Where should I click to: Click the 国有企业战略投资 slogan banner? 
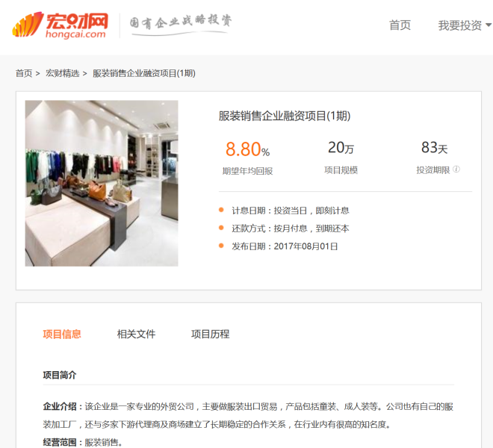[181, 24]
